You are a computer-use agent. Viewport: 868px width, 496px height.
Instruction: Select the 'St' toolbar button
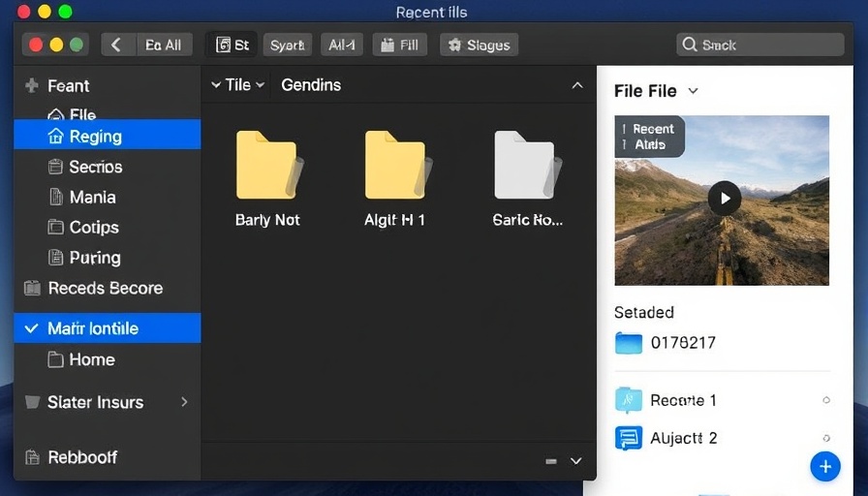(x=232, y=45)
